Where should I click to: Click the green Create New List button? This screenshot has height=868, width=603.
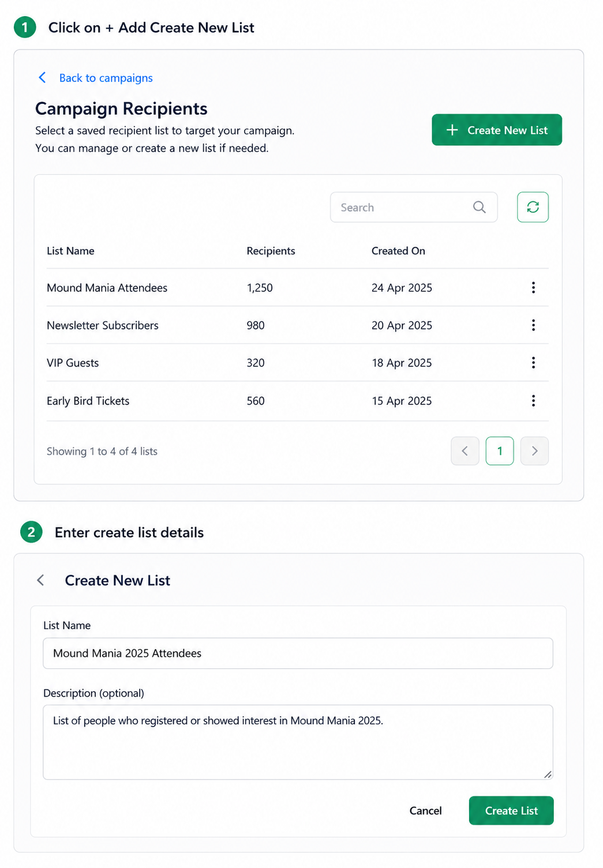point(496,130)
